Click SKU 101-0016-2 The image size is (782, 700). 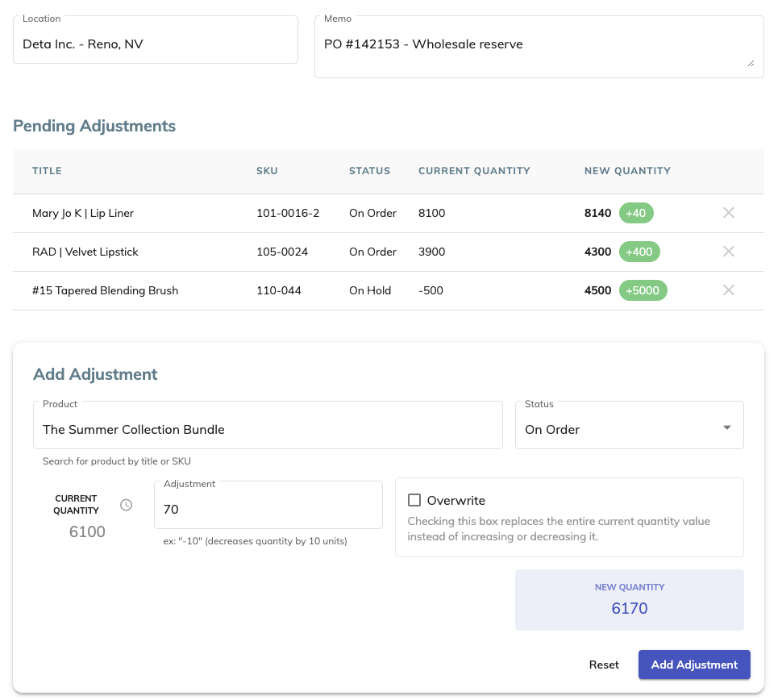pyautogui.click(x=288, y=213)
